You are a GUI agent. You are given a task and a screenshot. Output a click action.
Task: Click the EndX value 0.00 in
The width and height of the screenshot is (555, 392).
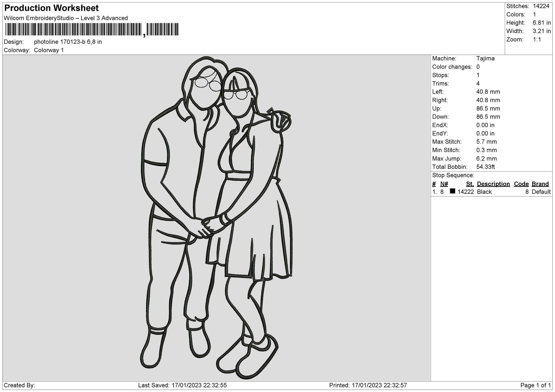pos(485,125)
